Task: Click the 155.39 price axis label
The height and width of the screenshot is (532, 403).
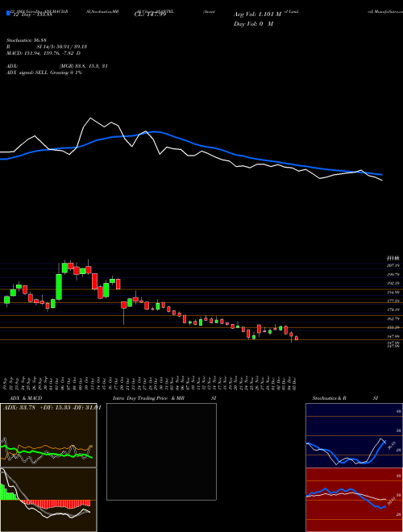Action: 394,327
